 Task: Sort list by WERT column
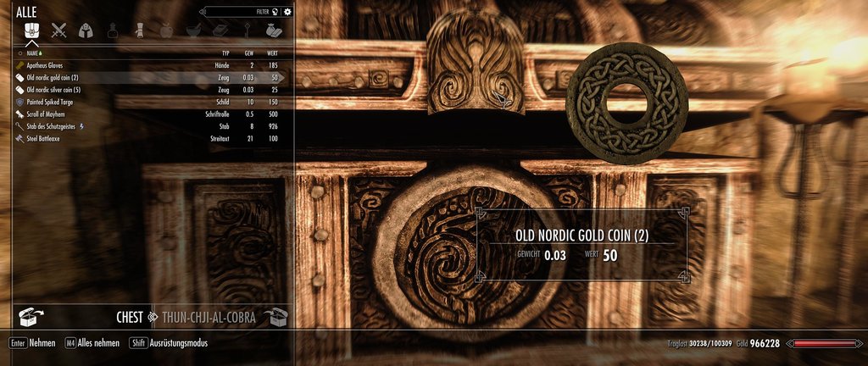[x=272, y=53]
